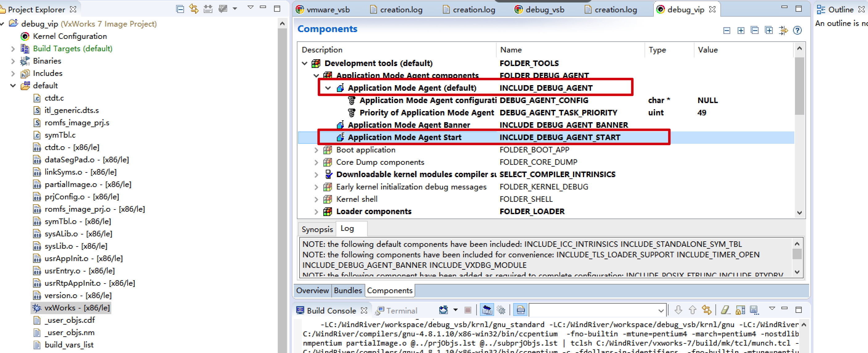Viewport: 868px width, 353px height.
Task: Select Priority of Application Mode Agent parameter
Action: coord(427,113)
